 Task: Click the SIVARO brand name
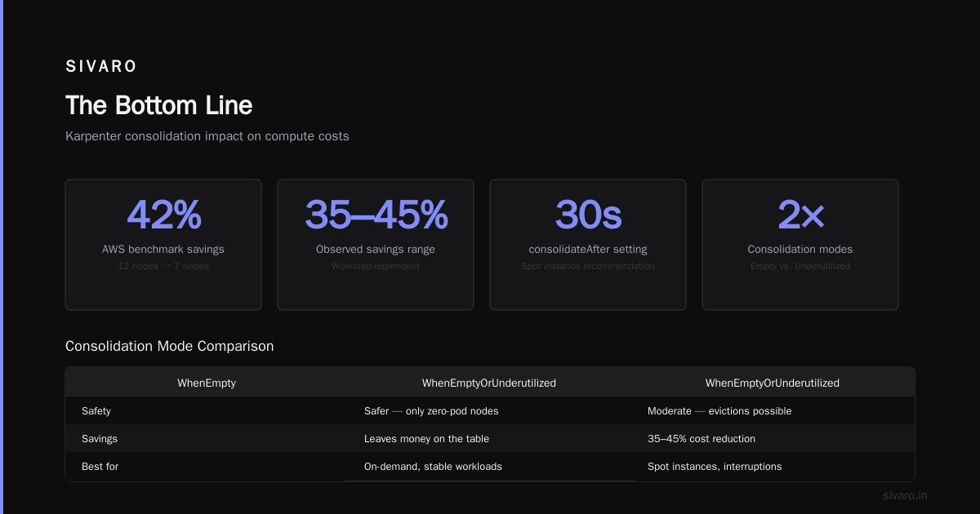coord(101,67)
